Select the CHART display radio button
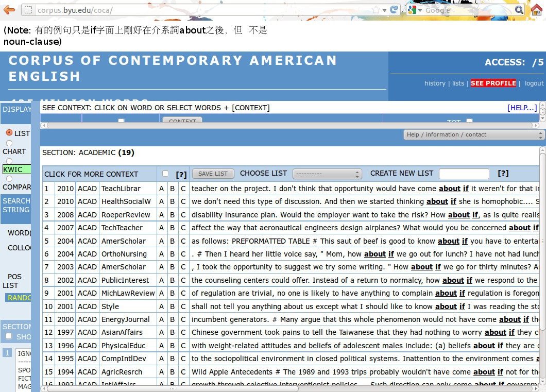This screenshot has width=546, height=392. [9, 143]
